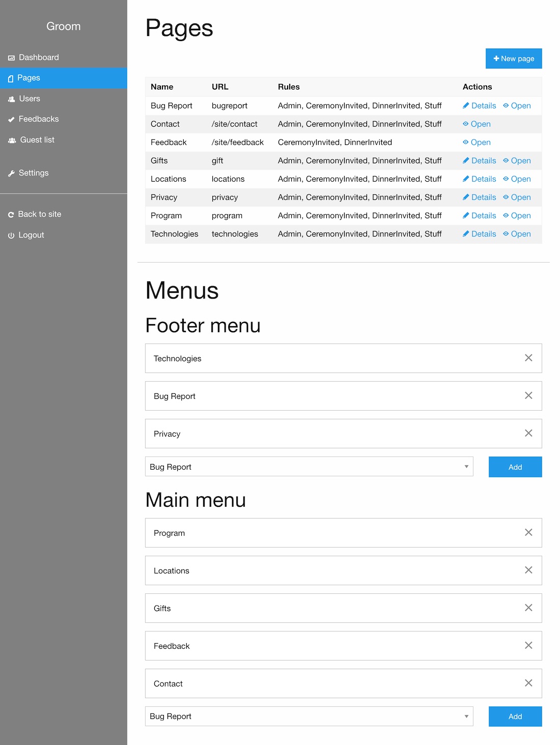The height and width of the screenshot is (745, 560).
Task: Expand the Main menu page dropdown
Action: coord(309,716)
